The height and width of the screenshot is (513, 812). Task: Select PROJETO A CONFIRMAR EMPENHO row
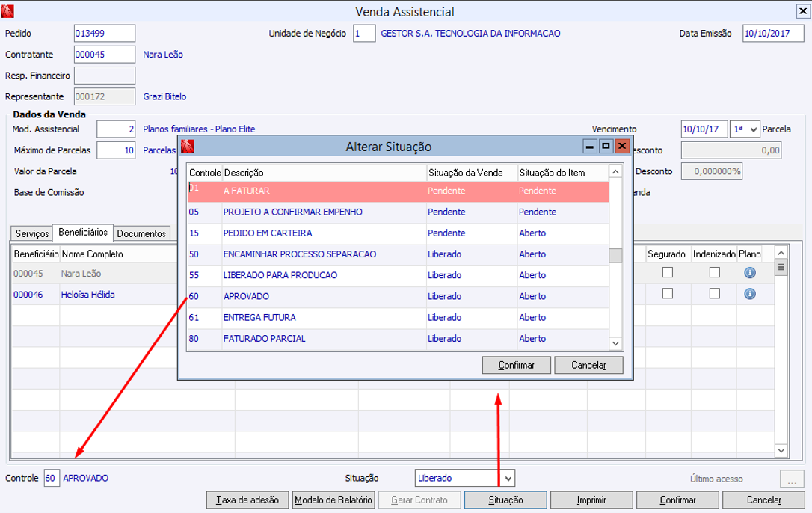(x=398, y=212)
